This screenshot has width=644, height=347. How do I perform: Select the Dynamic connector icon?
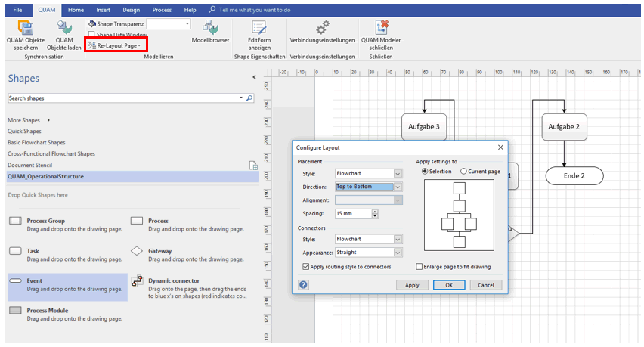[x=137, y=281]
